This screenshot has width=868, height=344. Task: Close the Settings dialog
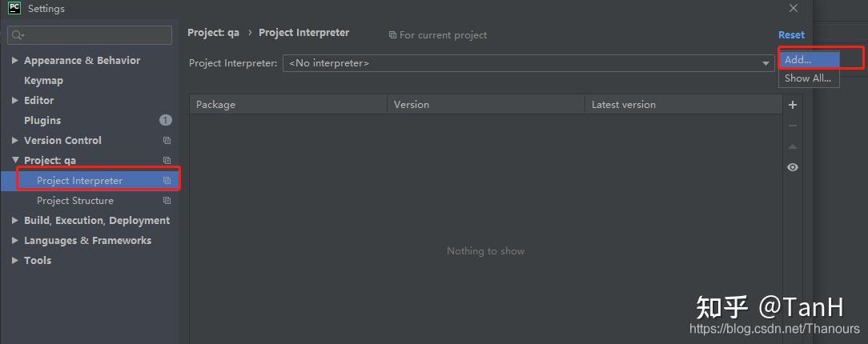tap(794, 9)
